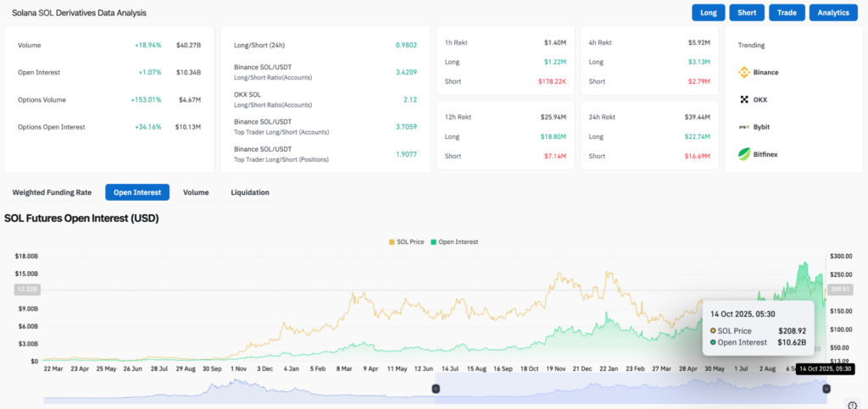
Task: Select the Open Interest tab
Action: [x=137, y=192]
